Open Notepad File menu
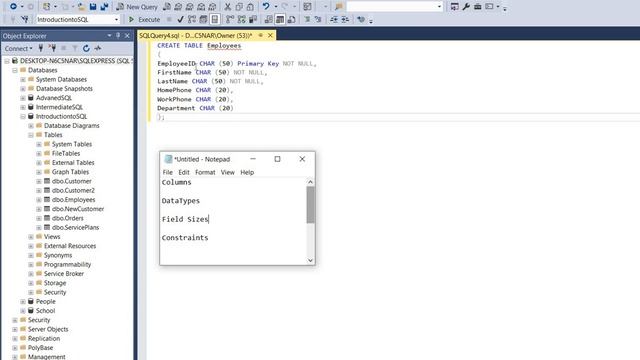The image size is (640, 360). pos(167,172)
